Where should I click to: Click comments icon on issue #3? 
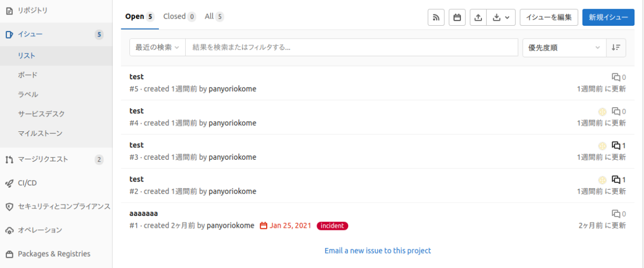point(616,145)
